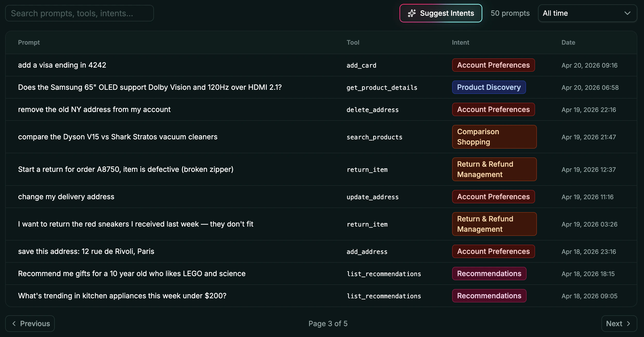Viewport: 644px width, 337px height.
Task: Click Account Preferences badge in add visa row
Action: click(x=493, y=65)
